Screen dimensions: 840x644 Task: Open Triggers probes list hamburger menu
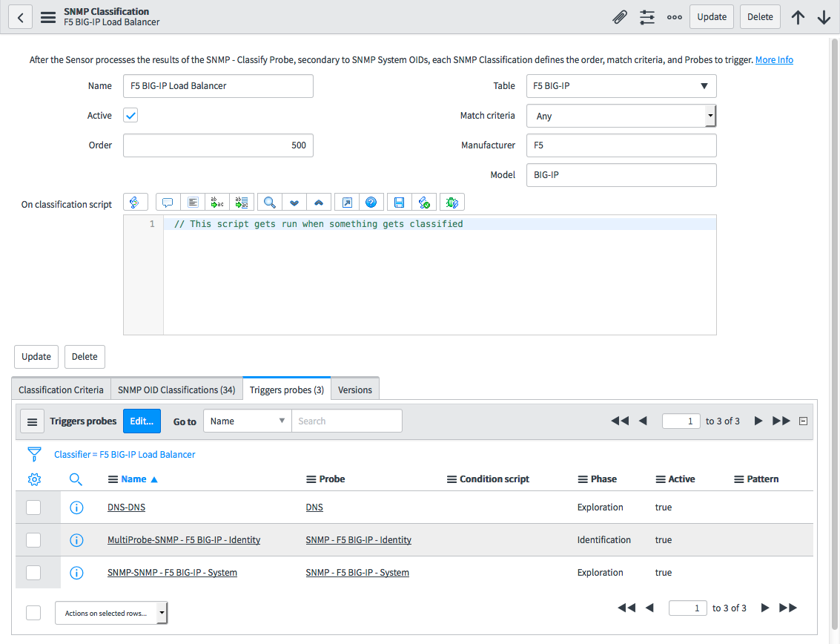[x=32, y=421]
